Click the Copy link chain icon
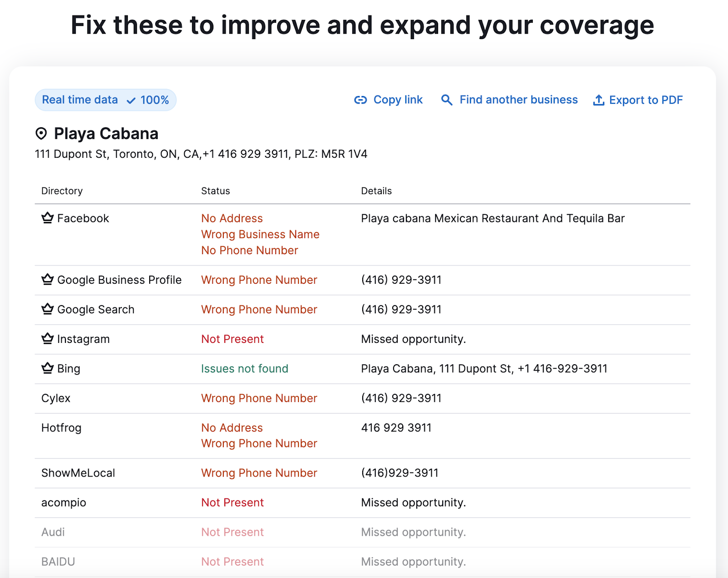This screenshot has height=578, width=728. click(361, 100)
